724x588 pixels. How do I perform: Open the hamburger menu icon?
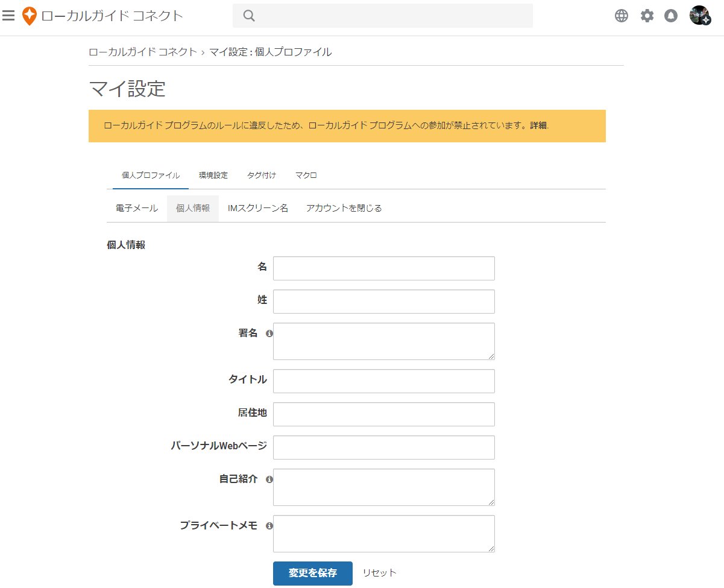point(8,16)
